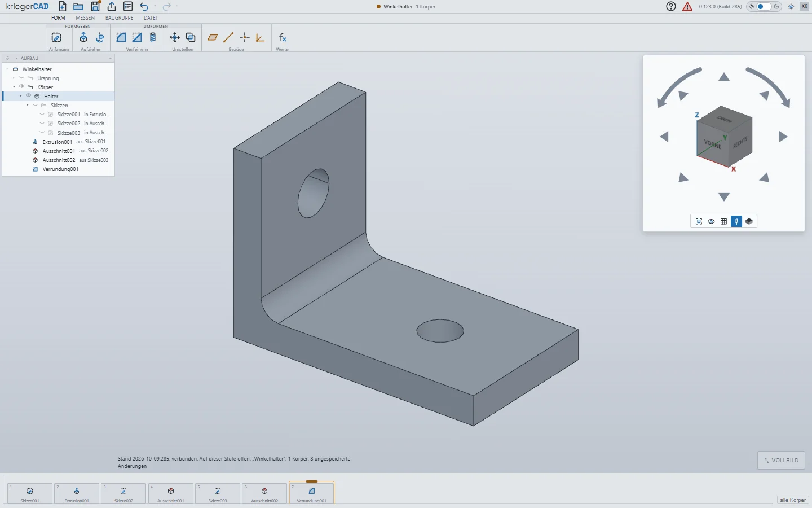812x508 pixels.
Task: Toggle visibility of the Halter body
Action: point(29,96)
